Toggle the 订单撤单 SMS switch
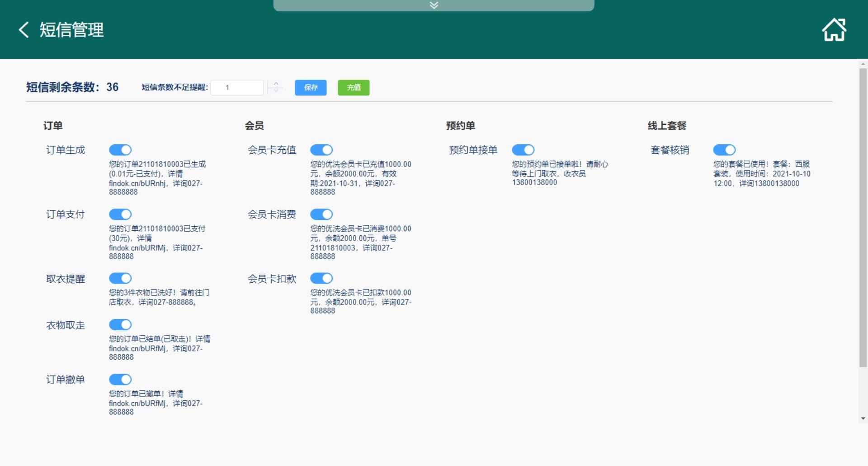 pos(120,379)
